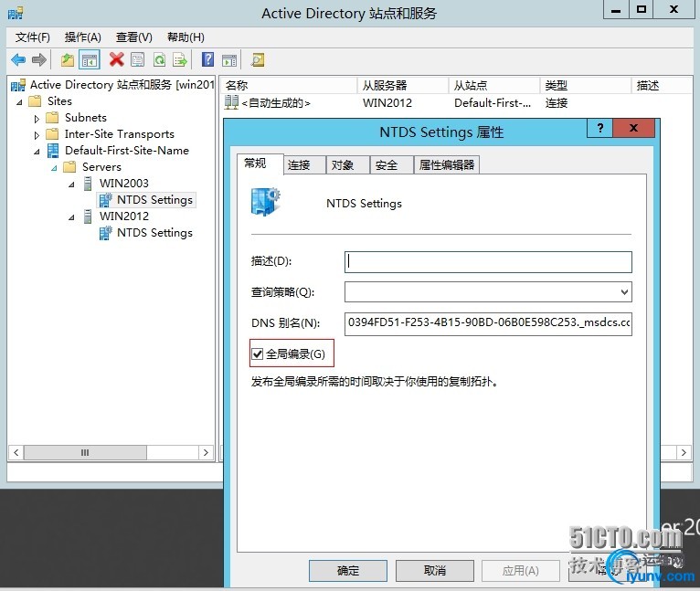Click the 确定 button
700x591 pixels.
pos(348,571)
